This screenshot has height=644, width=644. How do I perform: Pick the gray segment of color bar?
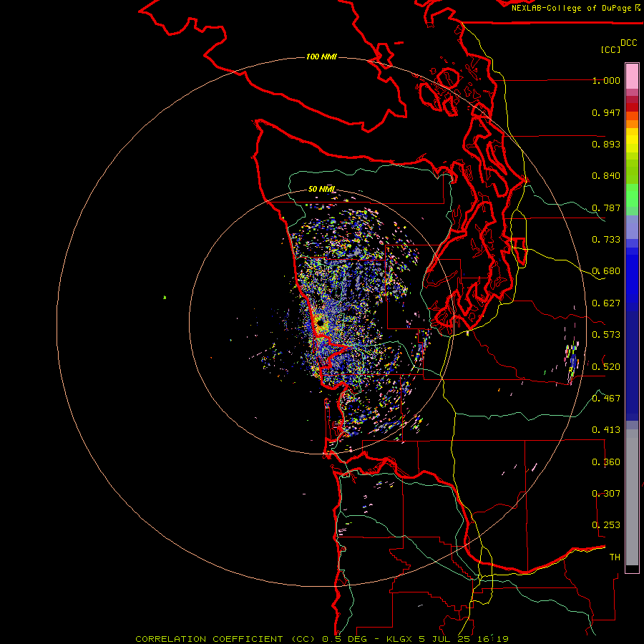(632, 497)
